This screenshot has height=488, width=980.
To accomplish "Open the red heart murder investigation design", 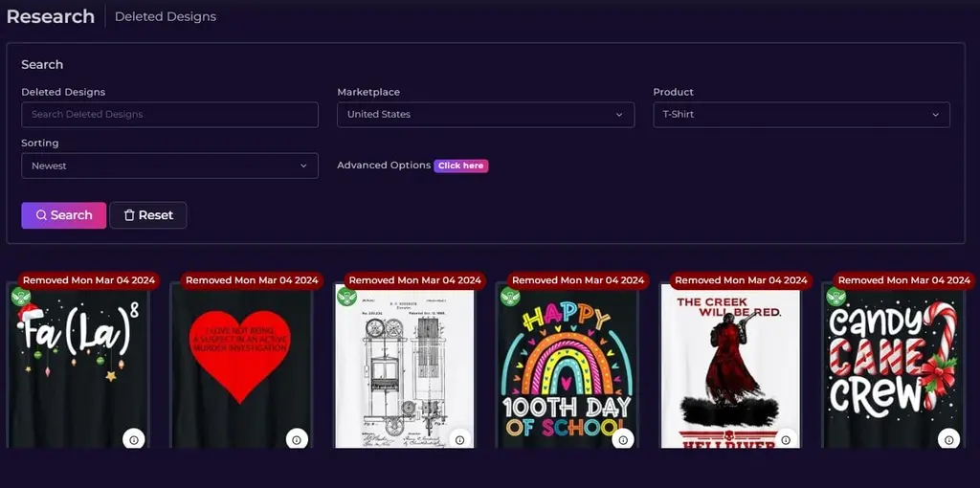I will coord(240,366).
